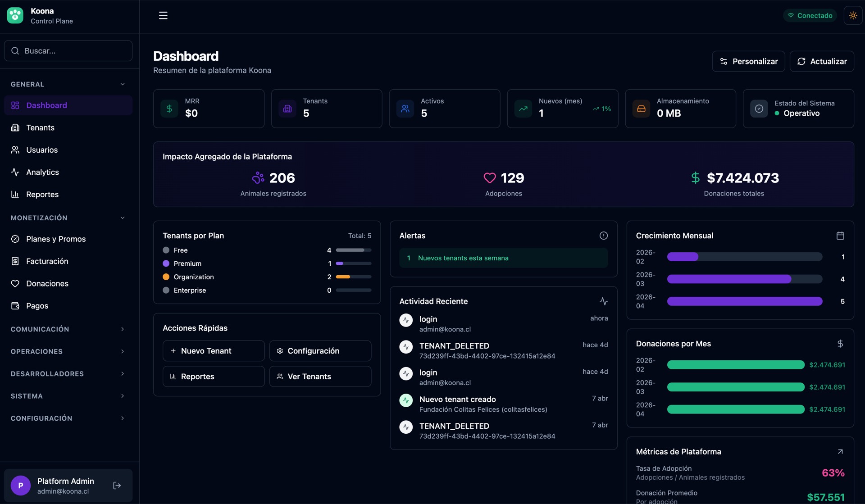Click the dollar icon in Donaciones por Mes
The image size is (865, 504).
(x=840, y=344)
